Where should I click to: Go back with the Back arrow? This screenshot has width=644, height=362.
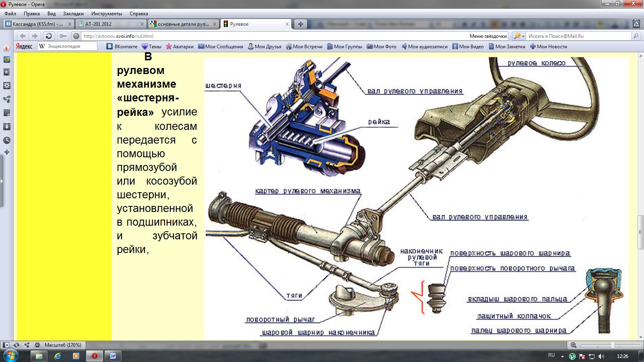click(x=23, y=36)
